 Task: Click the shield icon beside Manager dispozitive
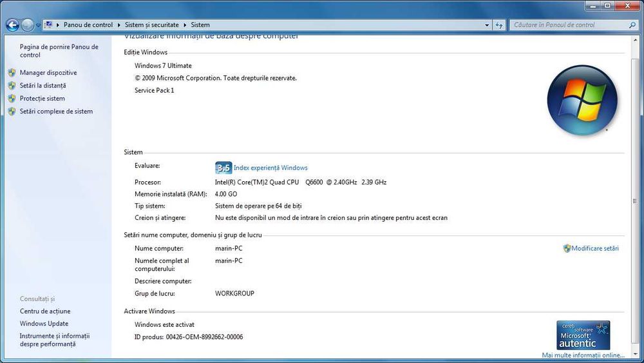click(12, 73)
